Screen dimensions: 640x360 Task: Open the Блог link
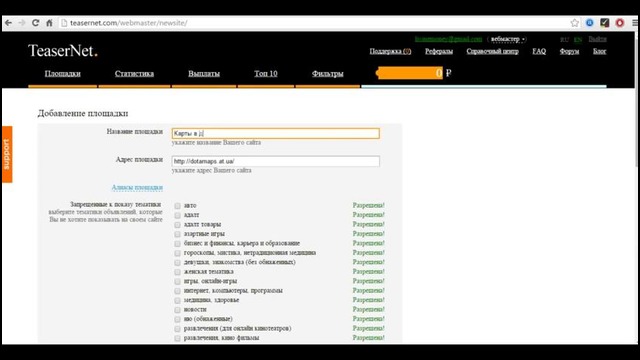coord(599,51)
